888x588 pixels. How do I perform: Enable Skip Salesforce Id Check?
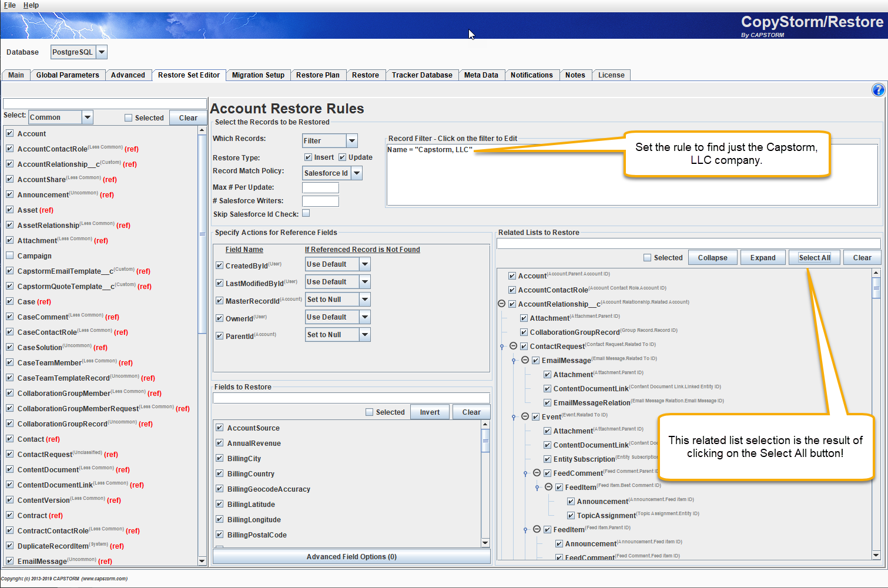pos(306,213)
